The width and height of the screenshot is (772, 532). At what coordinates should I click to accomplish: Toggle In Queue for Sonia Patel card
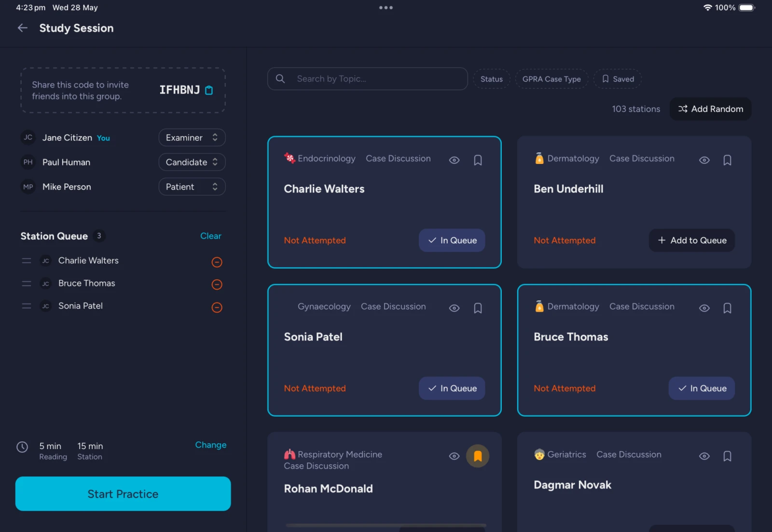(452, 388)
